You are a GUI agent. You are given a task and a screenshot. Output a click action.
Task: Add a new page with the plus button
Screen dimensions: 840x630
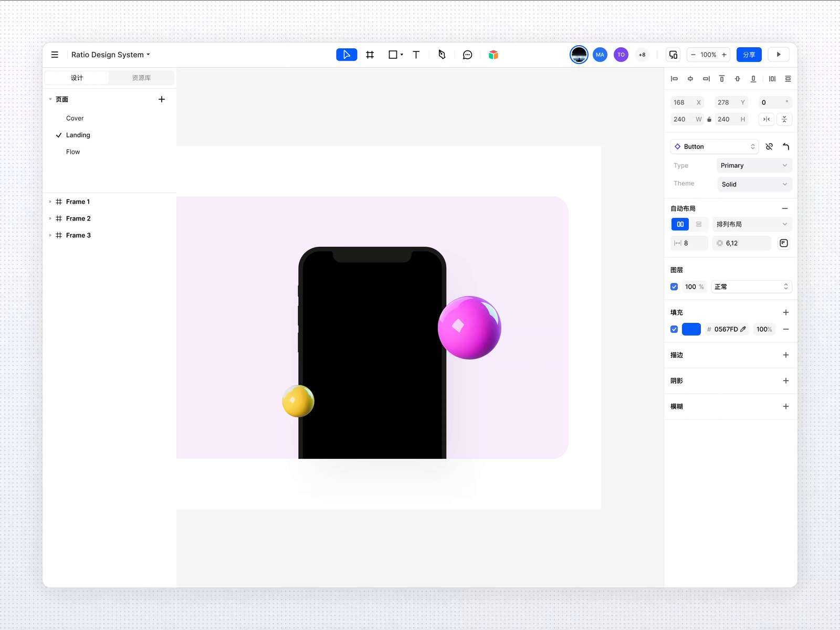(x=162, y=99)
